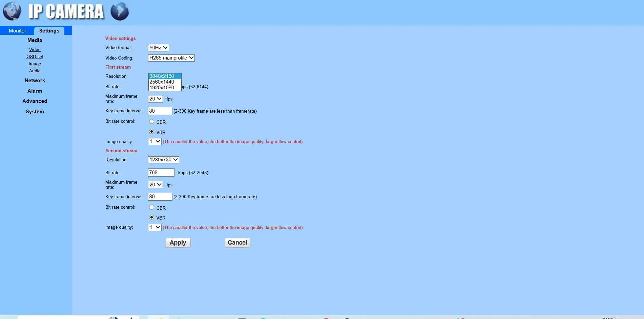Select CBR for first stream bit rate control

[x=151, y=122]
